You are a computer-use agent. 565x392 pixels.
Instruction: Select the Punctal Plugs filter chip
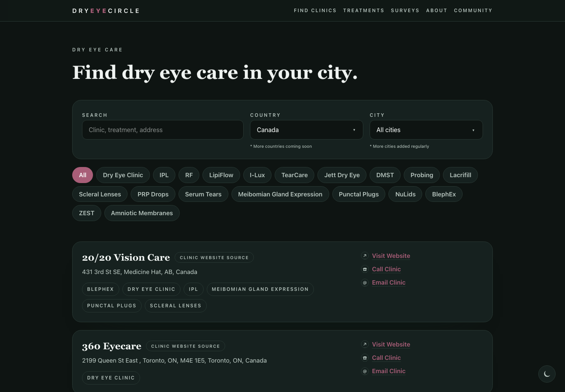point(359,194)
